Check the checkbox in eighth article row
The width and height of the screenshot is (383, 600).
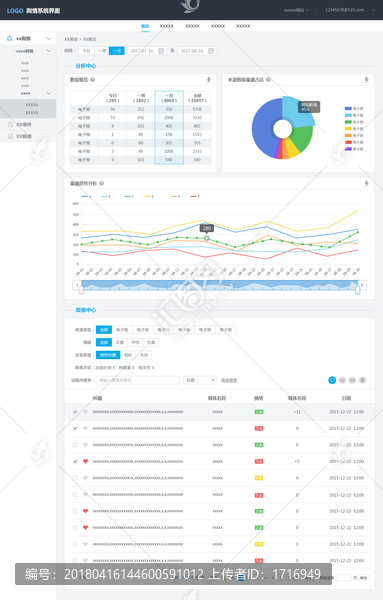(x=75, y=527)
